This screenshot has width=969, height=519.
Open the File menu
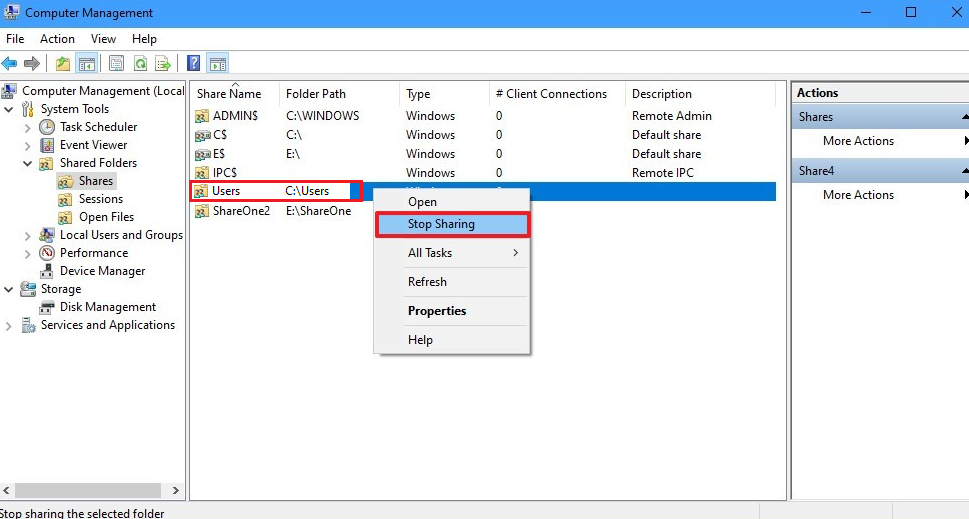pyautogui.click(x=15, y=39)
